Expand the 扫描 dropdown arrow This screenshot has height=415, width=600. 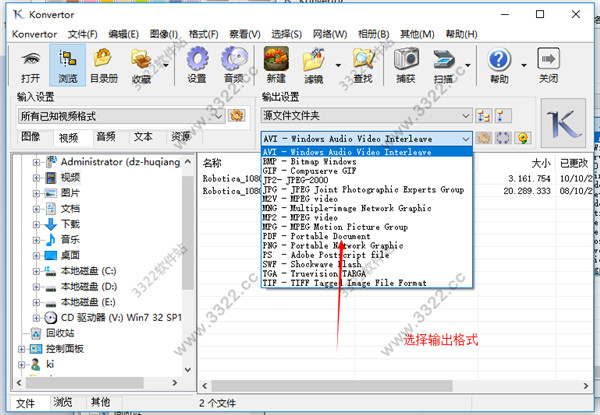(468, 65)
